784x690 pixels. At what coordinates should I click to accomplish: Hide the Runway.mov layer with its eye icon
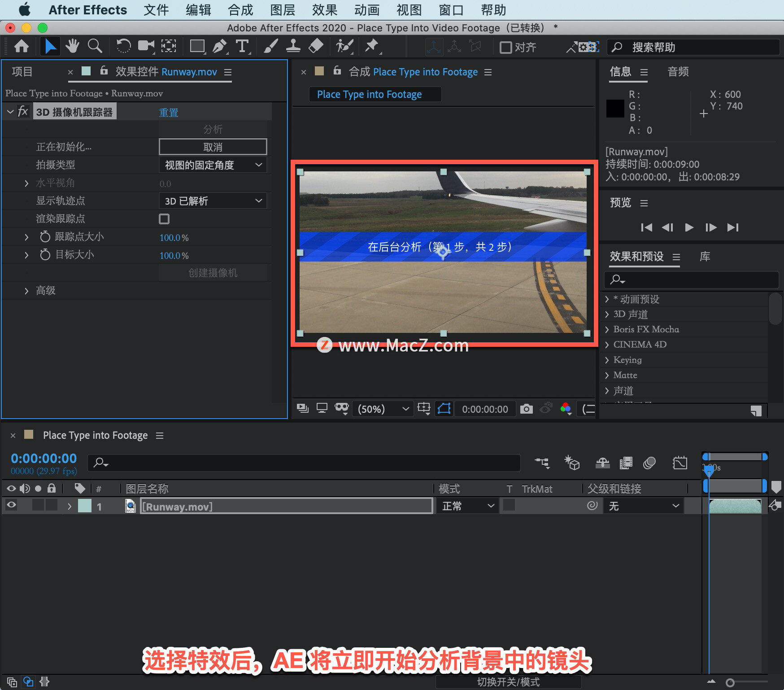(12, 505)
